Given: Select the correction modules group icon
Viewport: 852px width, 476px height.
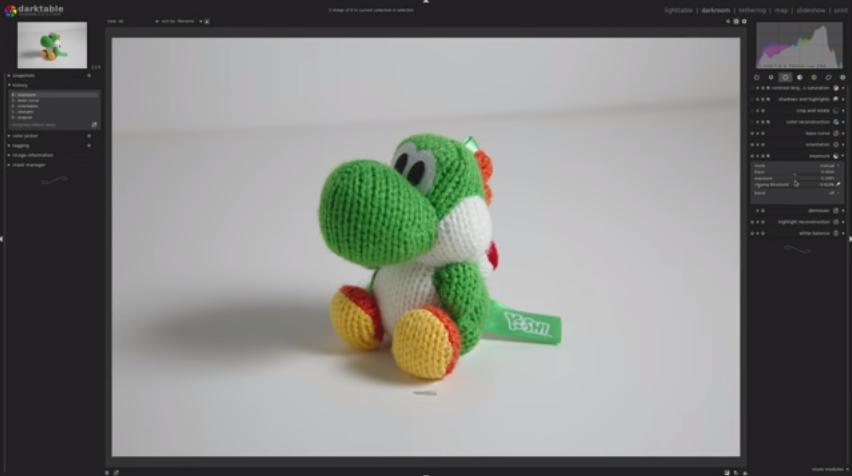Looking at the screenshot, I should coord(829,78).
